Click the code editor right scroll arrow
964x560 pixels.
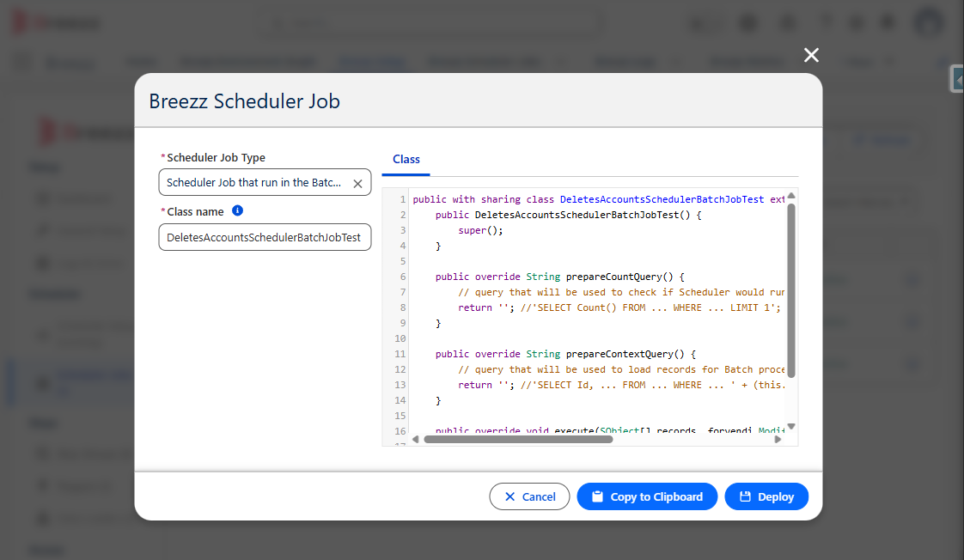coord(778,439)
